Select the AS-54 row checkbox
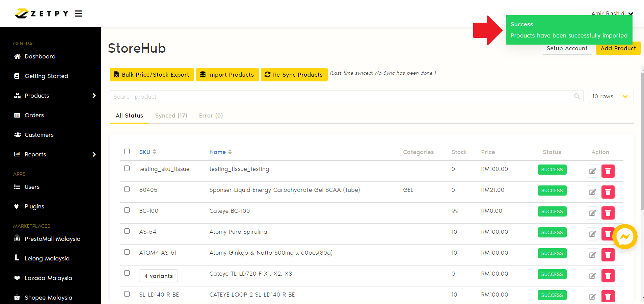Image resolution: width=644 pixels, height=304 pixels. click(x=127, y=231)
